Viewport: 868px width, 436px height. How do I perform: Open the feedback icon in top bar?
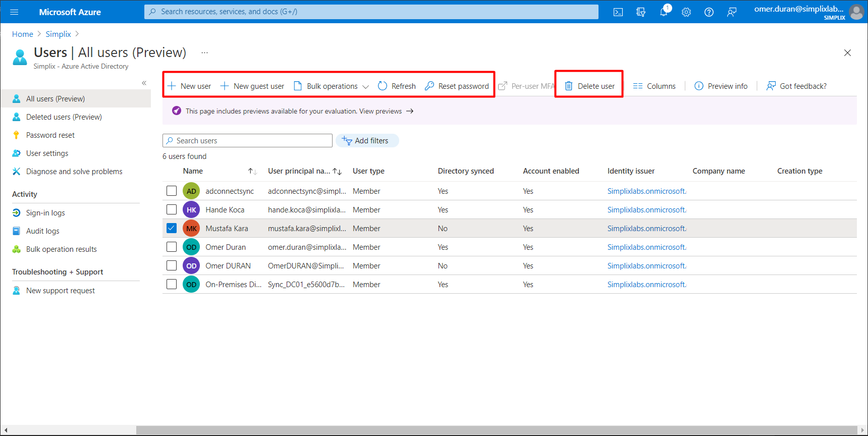[732, 12]
